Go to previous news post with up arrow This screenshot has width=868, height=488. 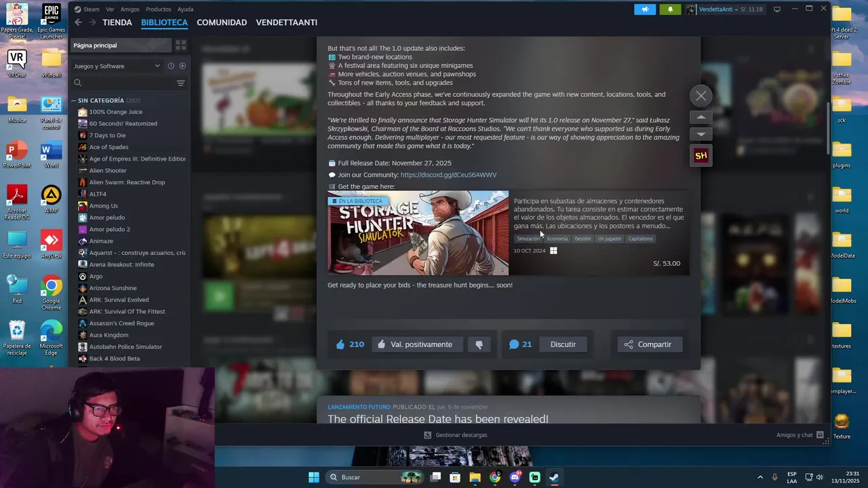click(701, 117)
